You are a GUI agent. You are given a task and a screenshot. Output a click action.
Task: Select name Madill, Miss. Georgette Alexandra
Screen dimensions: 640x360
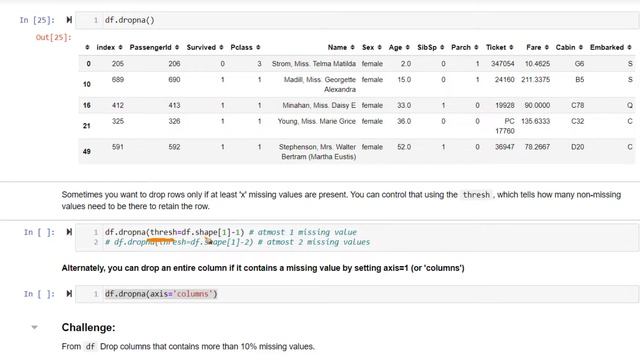[x=320, y=84]
